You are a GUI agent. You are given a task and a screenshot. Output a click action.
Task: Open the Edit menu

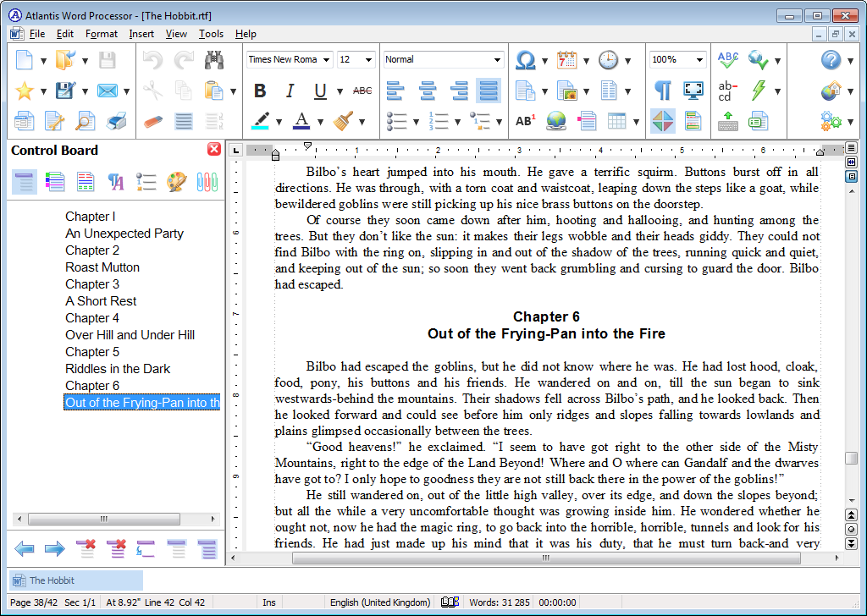(64, 34)
